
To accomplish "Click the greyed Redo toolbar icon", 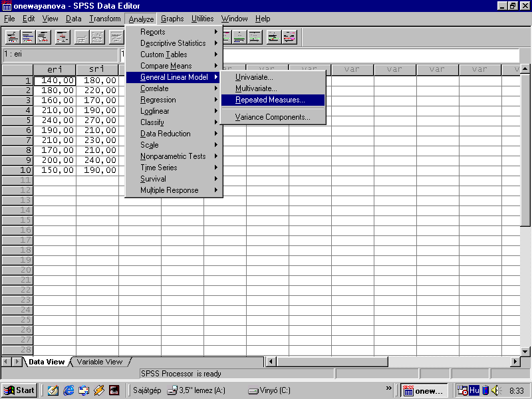I will (x=97, y=37).
